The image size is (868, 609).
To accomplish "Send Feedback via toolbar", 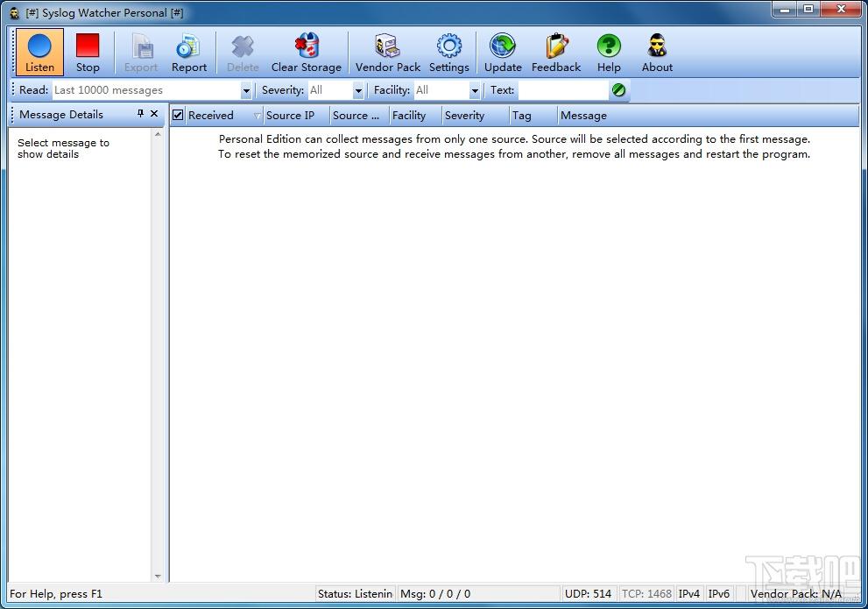I will [556, 52].
